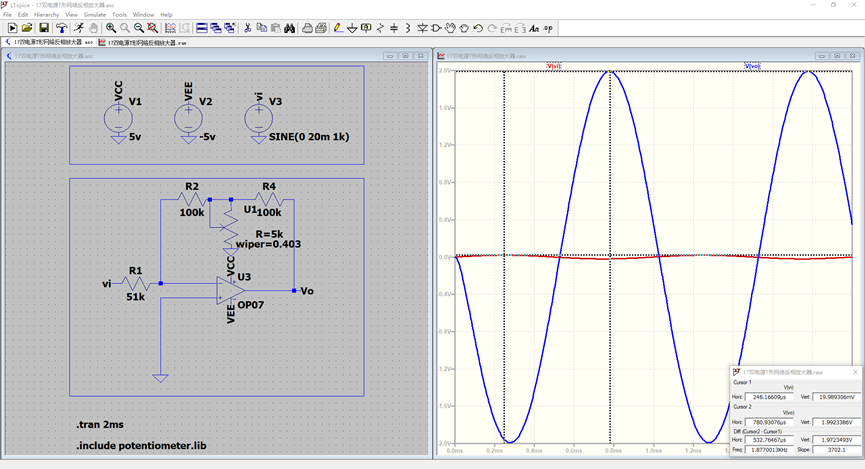
Task: Select the Draw Wire pencil tool
Action: (x=338, y=28)
